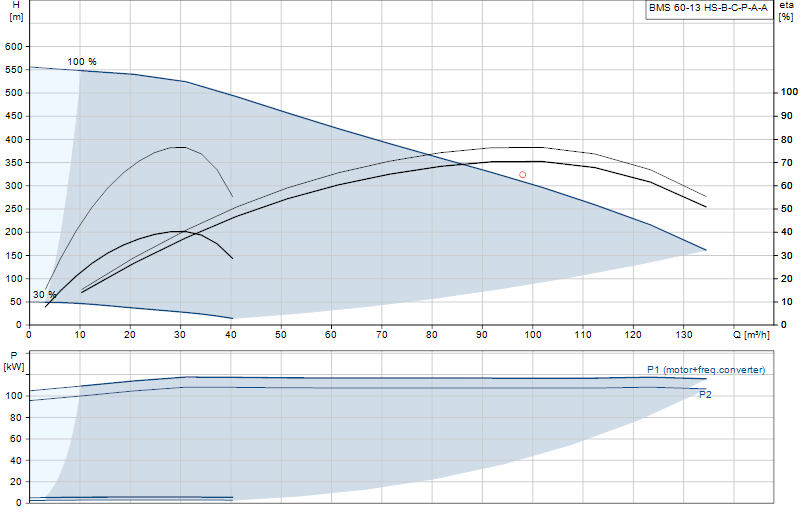Click the 80 value on eta axis
800x520 pixels.
click(787, 139)
